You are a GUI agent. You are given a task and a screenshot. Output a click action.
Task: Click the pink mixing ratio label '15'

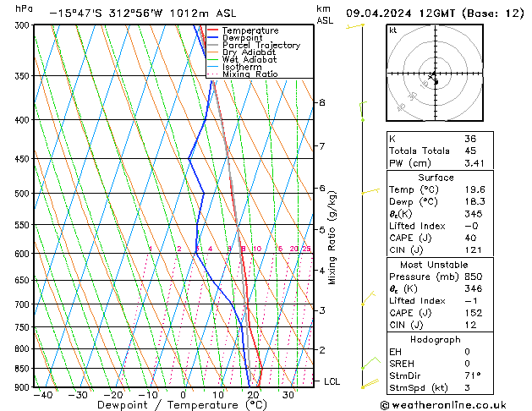pyautogui.click(x=278, y=249)
